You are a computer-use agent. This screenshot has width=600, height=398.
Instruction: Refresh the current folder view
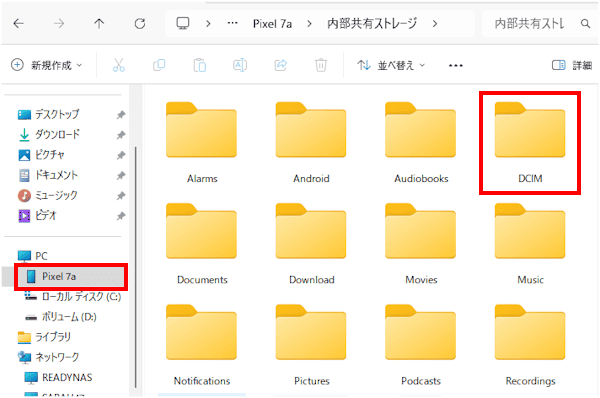[140, 24]
